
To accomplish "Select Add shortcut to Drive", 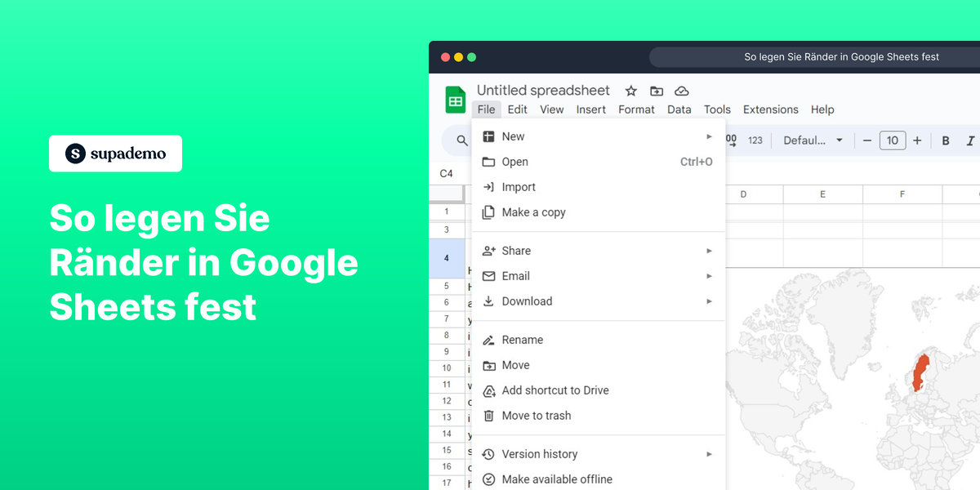I will coord(599,390).
